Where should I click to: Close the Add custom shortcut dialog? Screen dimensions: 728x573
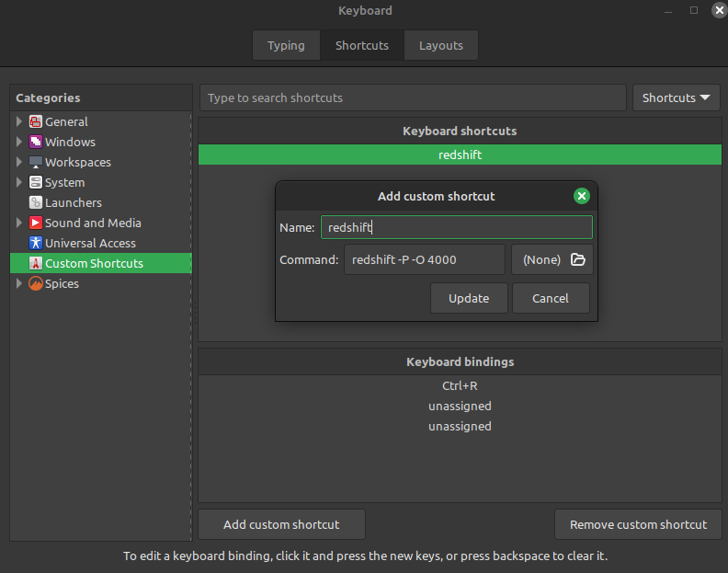click(581, 196)
